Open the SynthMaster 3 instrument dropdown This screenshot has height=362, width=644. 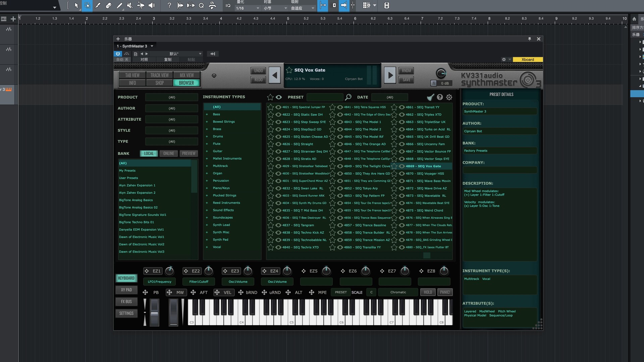pyautogui.click(x=152, y=46)
